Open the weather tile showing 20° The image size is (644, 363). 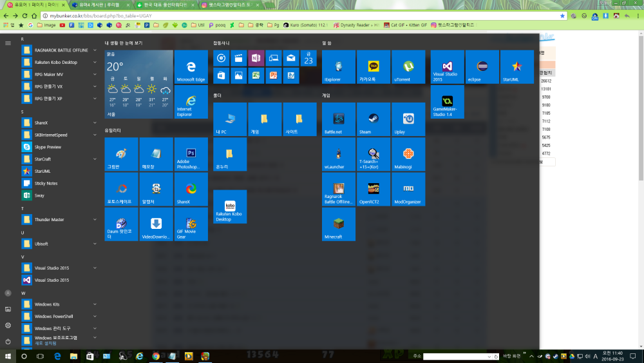click(x=139, y=84)
